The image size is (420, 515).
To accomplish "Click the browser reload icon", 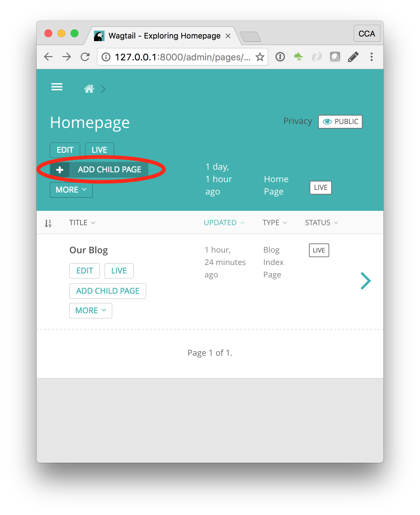I will coord(85,57).
